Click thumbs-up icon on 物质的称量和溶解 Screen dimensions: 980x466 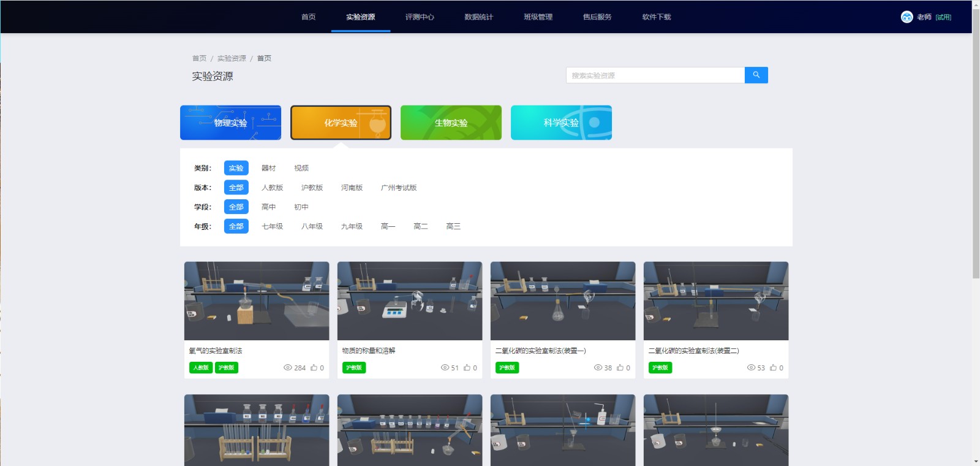[x=467, y=368]
